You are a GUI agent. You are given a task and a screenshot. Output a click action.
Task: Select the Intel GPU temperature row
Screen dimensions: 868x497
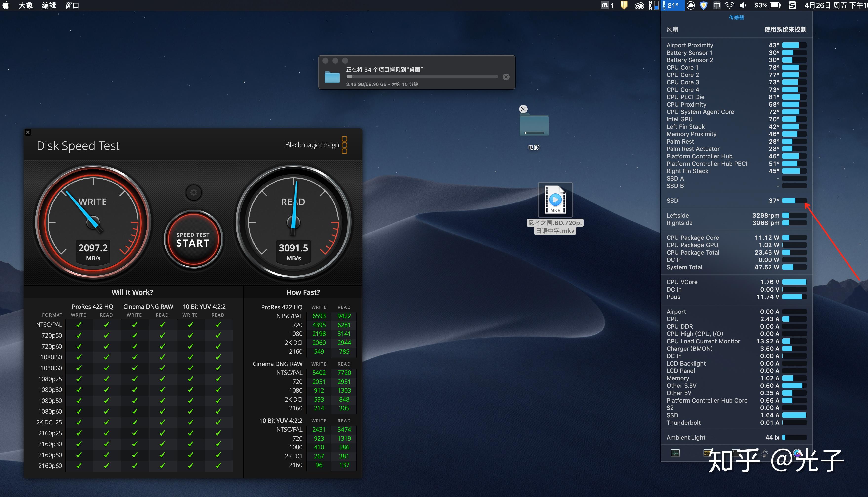736,119
